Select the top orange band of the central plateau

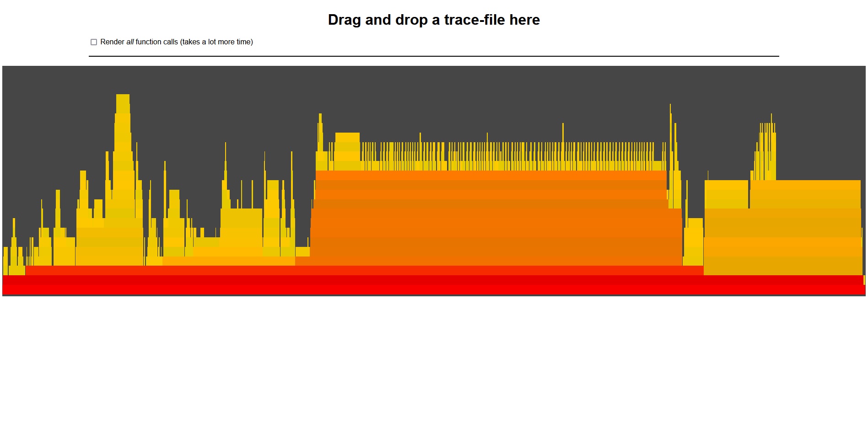491,175
